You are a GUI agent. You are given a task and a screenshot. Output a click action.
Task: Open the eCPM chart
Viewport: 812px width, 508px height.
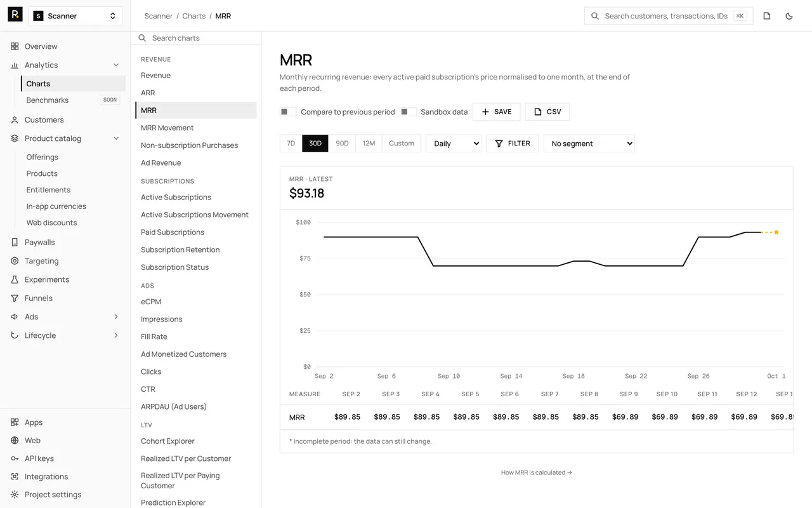click(x=196, y=302)
